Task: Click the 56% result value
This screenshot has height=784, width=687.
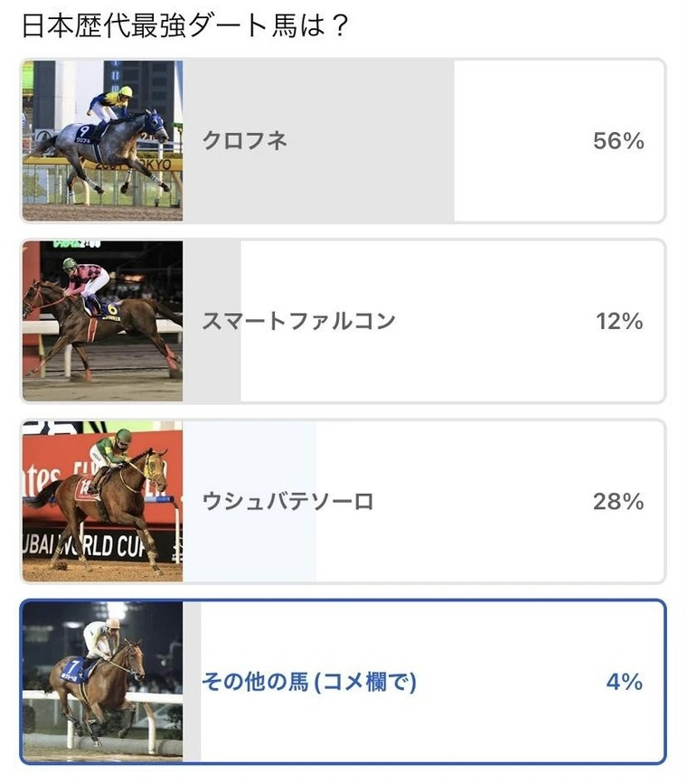Action: click(618, 140)
